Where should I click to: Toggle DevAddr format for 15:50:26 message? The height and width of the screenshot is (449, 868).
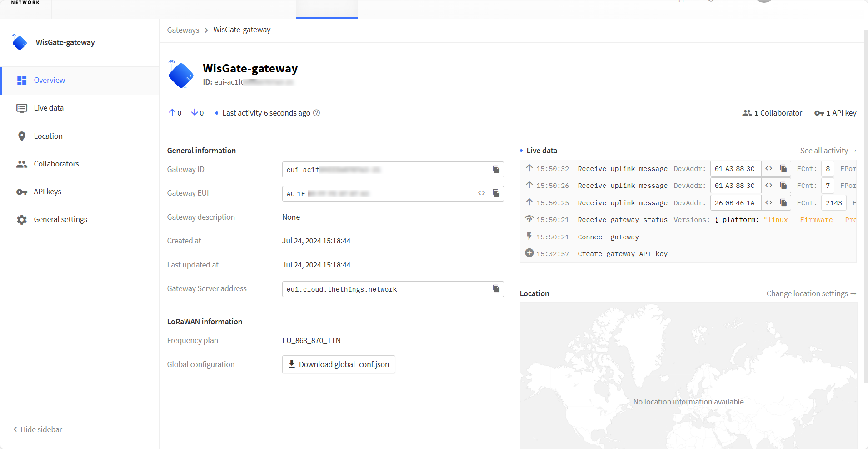click(768, 186)
